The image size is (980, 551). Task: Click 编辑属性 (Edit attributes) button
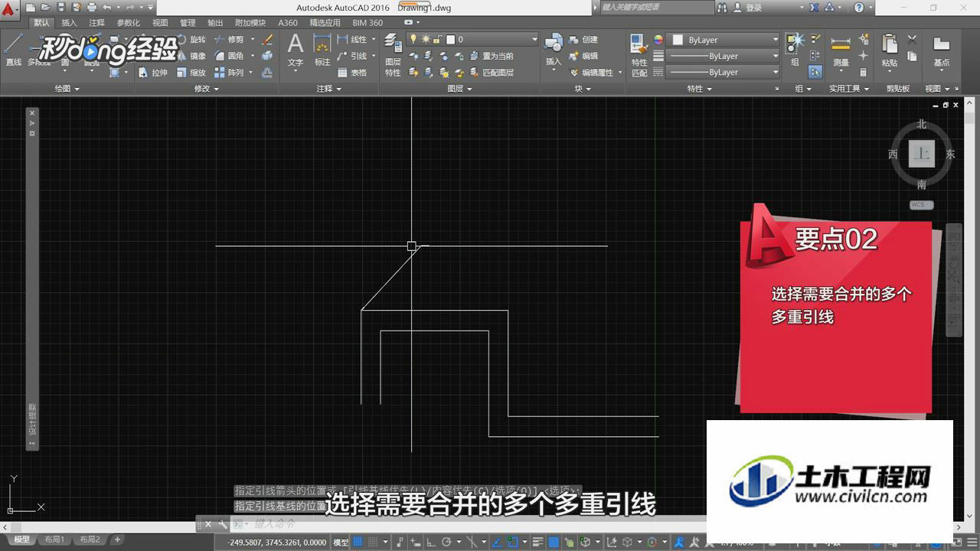(592, 73)
